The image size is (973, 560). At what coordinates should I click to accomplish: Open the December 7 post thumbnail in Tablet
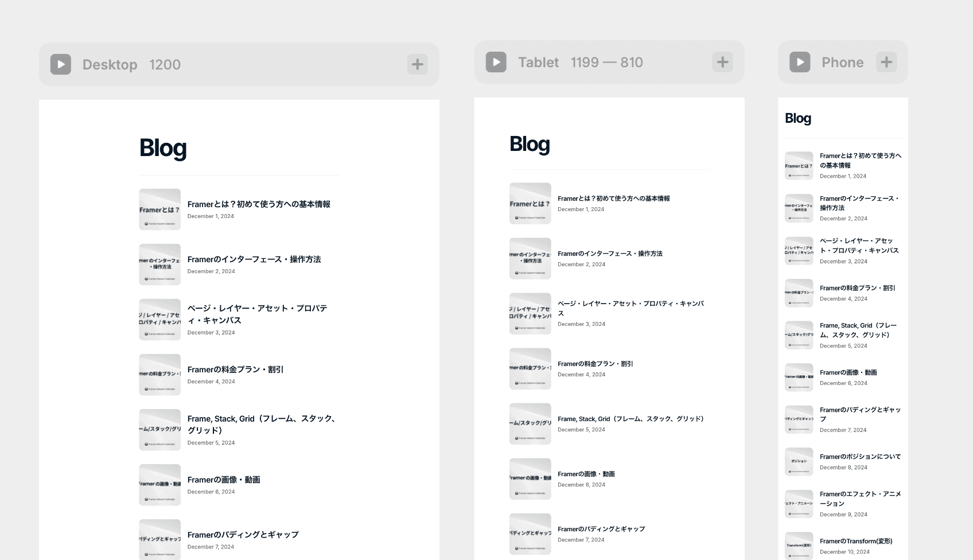530,534
